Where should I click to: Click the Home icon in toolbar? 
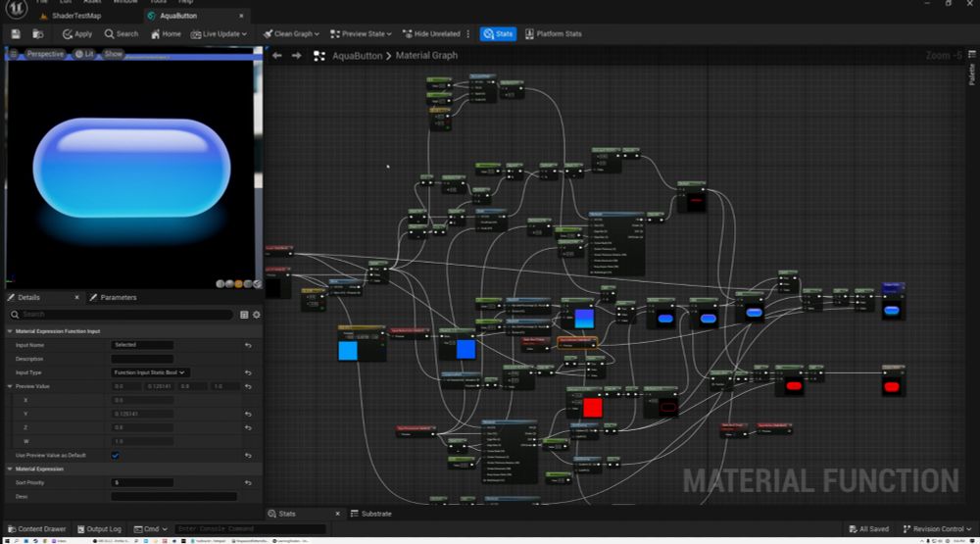click(165, 33)
